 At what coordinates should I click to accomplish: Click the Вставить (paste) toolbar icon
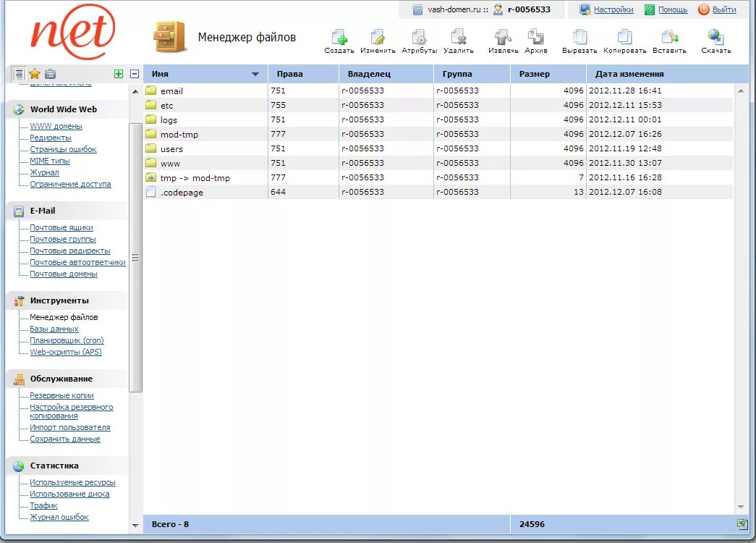(670, 37)
